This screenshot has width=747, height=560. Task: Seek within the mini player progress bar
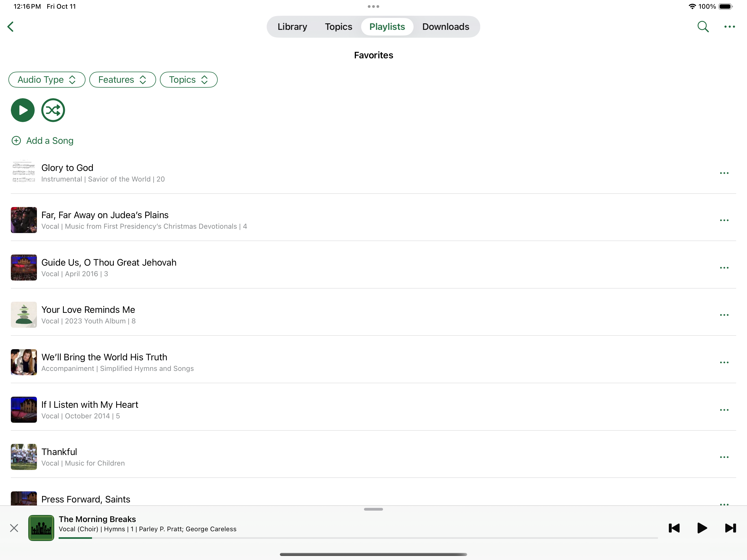tap(358, 538)
